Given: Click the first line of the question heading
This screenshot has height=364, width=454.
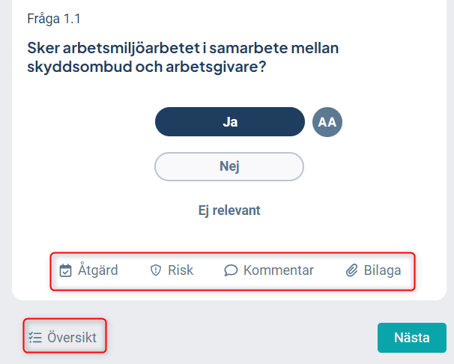Looking at the screenshot, I should pos(183,48).
